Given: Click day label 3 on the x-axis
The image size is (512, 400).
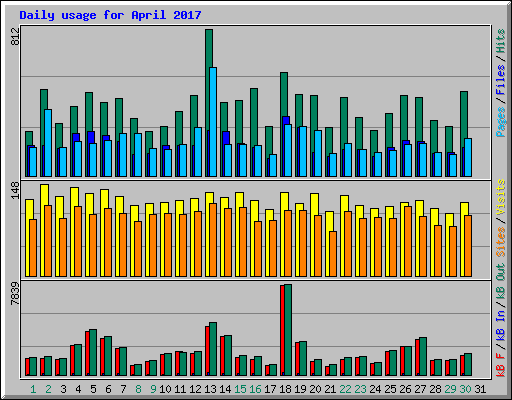Looking at the screenshot, I should click(63, 389).
